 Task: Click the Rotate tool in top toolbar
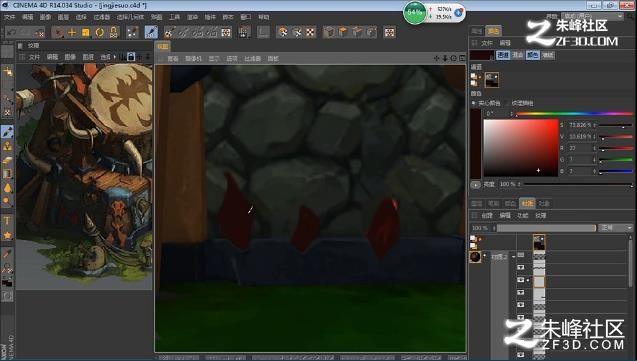click(100, 32)
